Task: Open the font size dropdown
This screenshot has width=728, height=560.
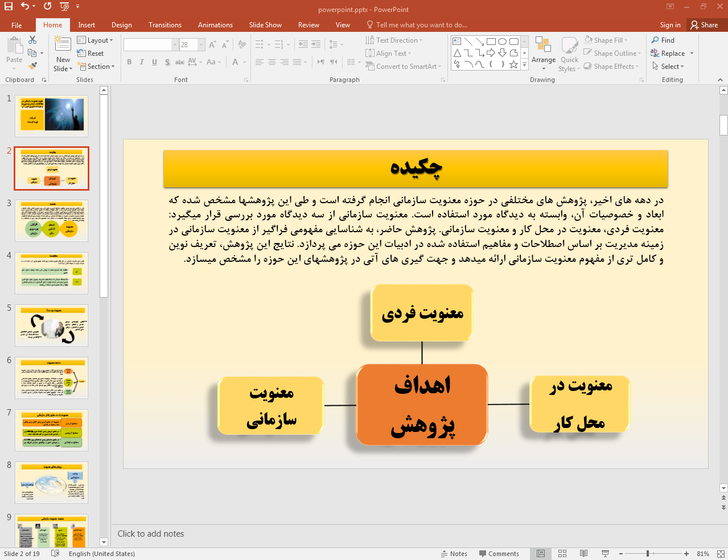Action: [201, 44]
